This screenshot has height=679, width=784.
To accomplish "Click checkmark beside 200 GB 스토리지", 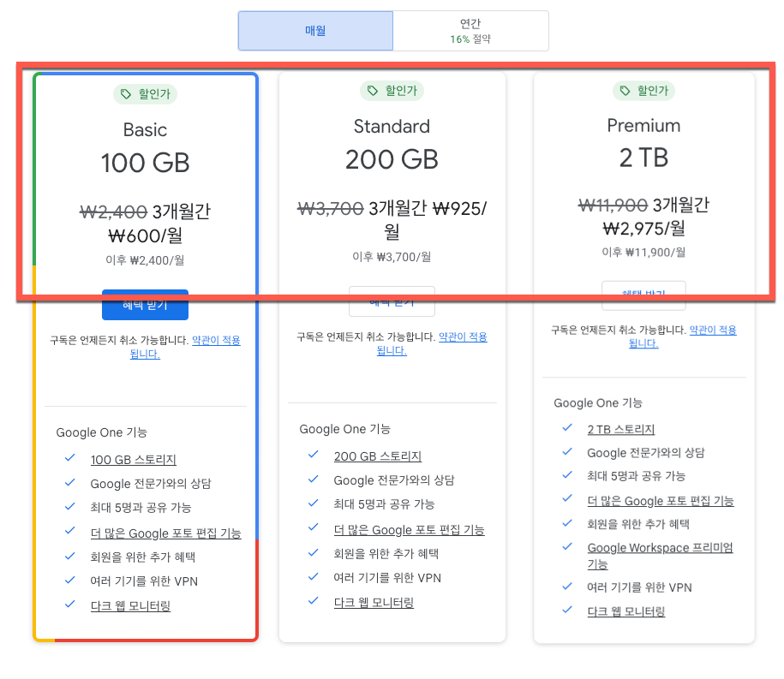I will (x=314, y=454).
